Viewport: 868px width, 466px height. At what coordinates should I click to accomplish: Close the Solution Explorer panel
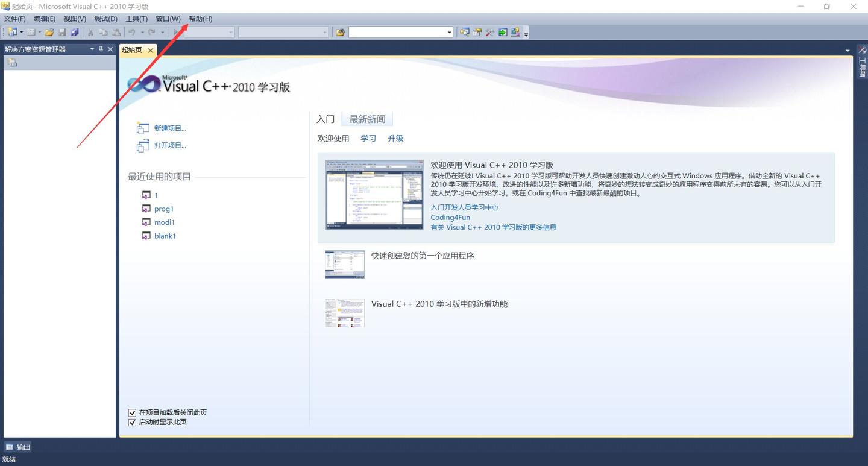(110, 49)
